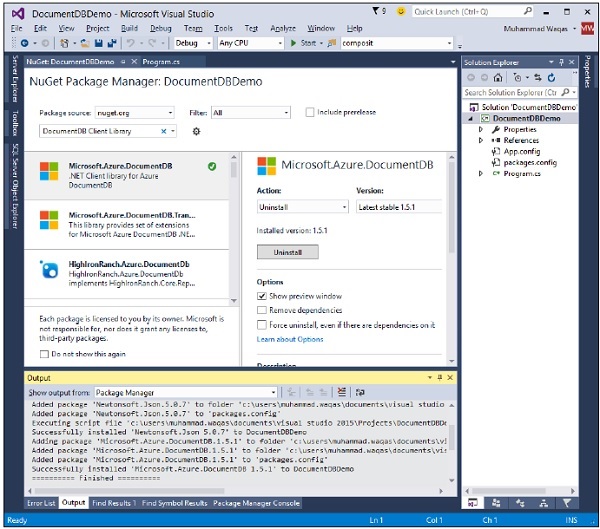Expand the References node in Solution Explorer
600x529 pixels.
(x=481, y=140)
